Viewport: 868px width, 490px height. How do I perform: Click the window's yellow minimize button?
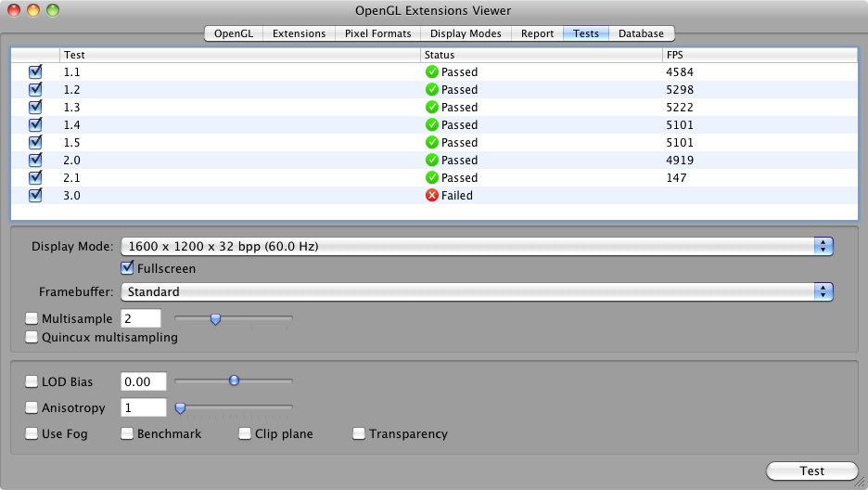33,10
